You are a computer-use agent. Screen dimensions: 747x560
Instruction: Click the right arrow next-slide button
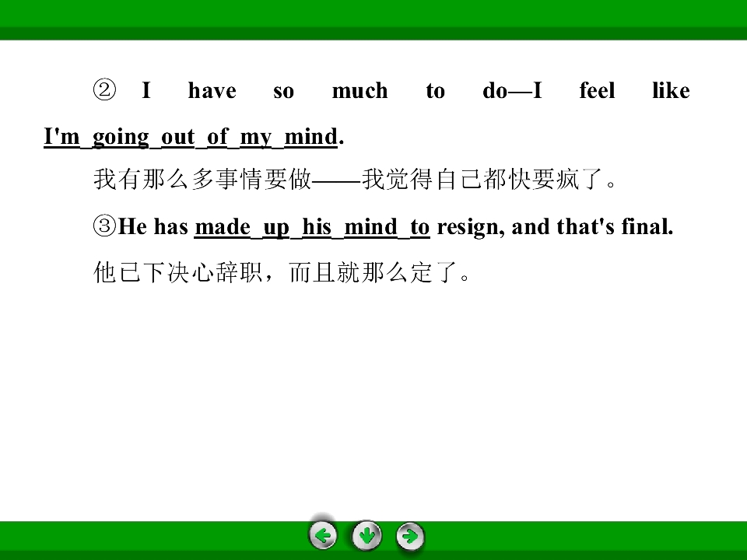[x=410, y=535]
